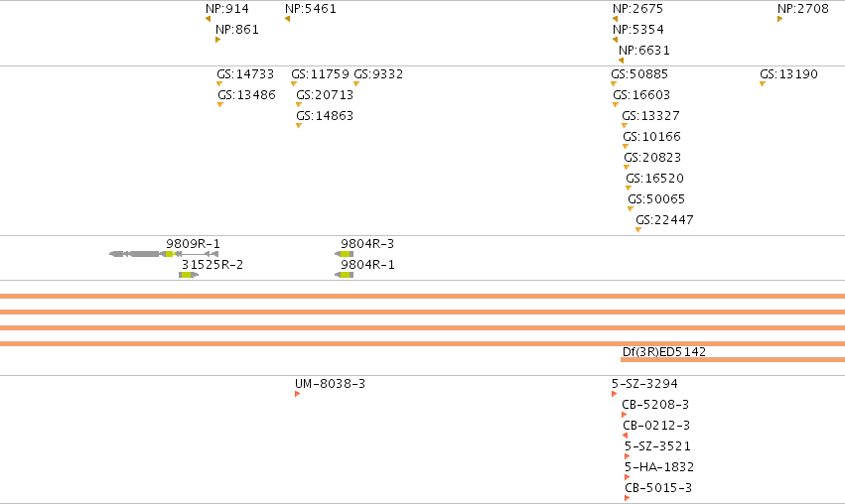
Task: Click the UM-8038-3 insertion label
Action: [330, 384]
